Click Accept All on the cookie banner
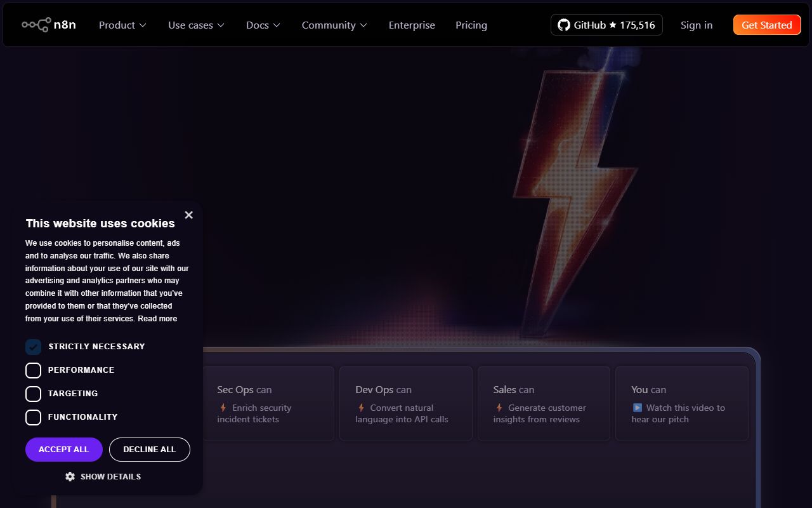812x508 pixels. [63, 449]
